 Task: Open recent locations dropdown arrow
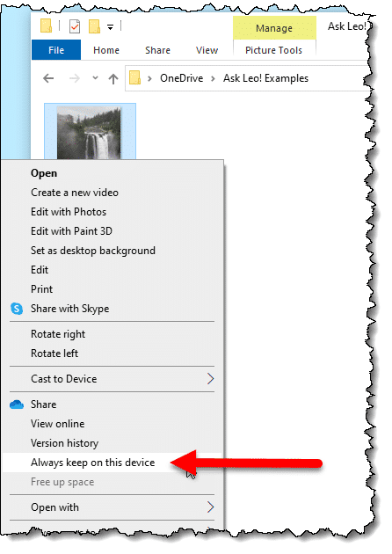(x=95, y=77)
